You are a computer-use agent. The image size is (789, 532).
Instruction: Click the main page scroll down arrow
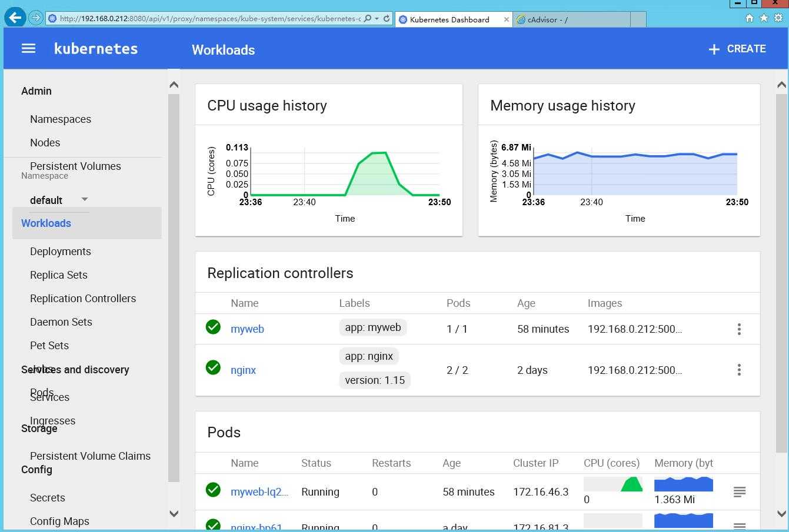click(781, 513)
